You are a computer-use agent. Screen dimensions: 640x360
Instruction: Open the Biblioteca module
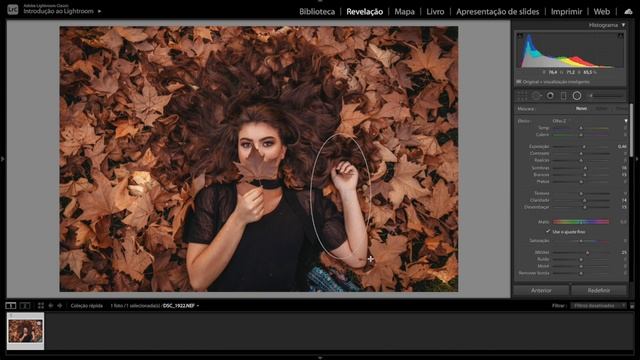(x=317, y=11)
